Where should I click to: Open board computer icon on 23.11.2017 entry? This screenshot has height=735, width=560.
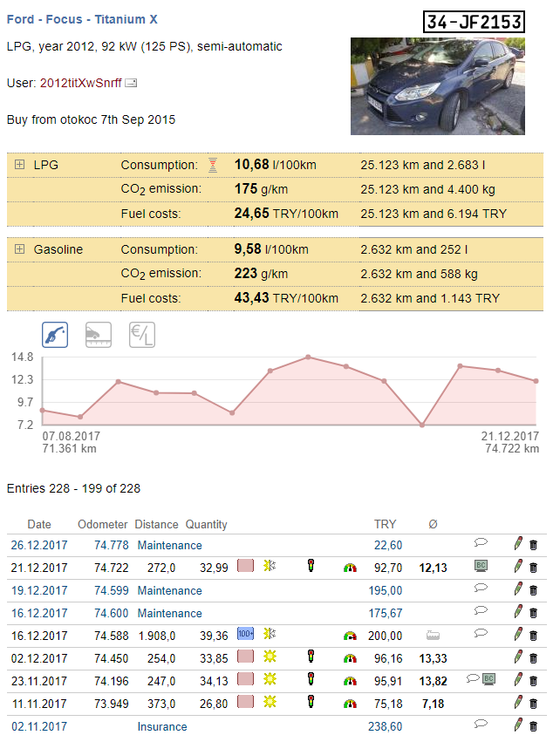tap(489, 679)
